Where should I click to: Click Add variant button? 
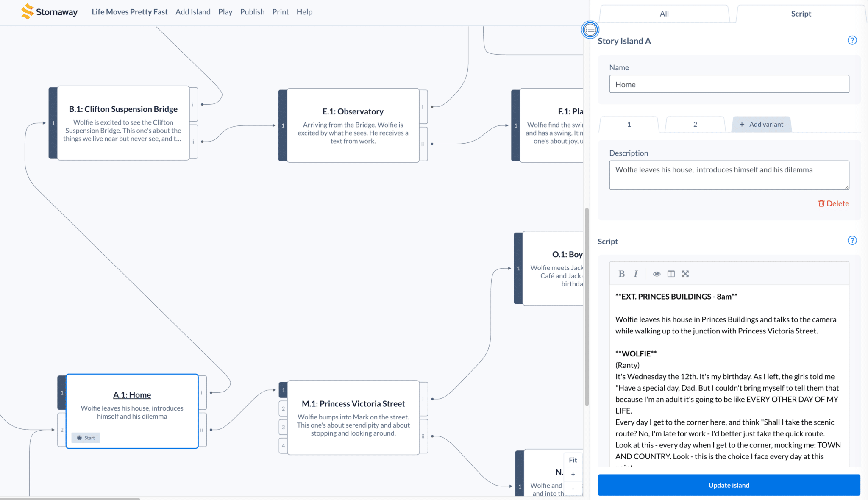761,125
